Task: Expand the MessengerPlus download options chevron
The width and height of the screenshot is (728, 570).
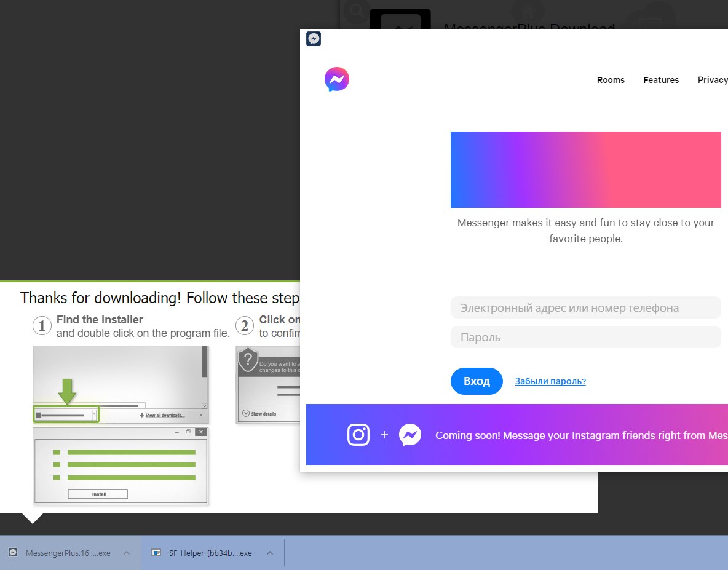Action: pyautogui.click(x=126, y=553)
